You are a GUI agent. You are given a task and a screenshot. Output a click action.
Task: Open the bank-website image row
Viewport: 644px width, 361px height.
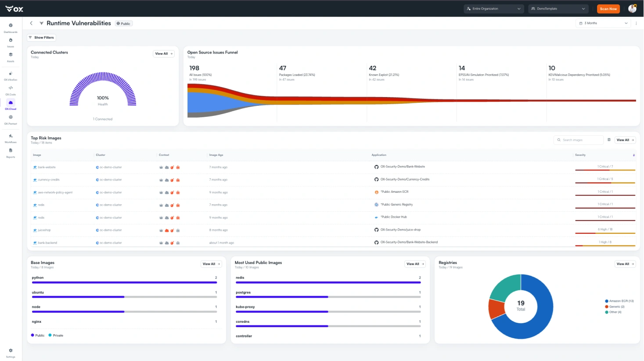[x=334, y=167]
